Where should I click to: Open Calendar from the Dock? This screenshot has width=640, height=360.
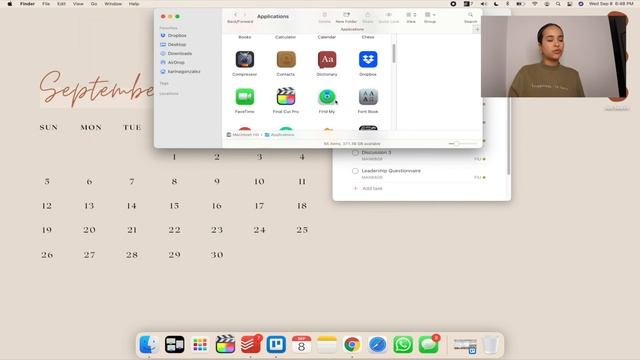click(301, 345)
